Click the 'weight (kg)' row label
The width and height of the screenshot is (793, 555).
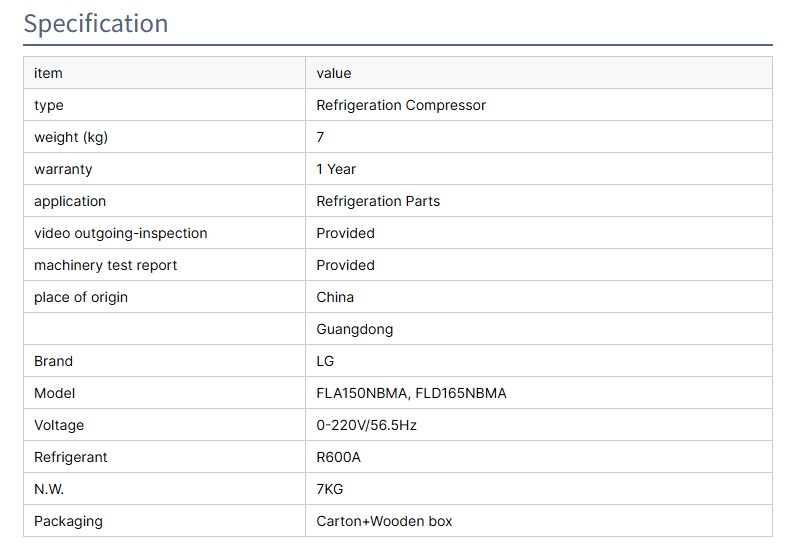(71, 137)
